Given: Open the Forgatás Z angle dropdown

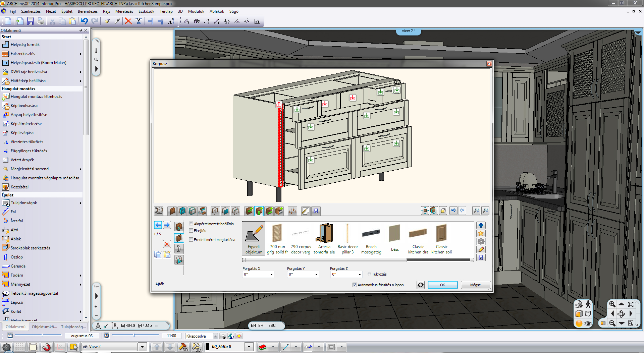Looking at the screenshot, I should [359, 275].
